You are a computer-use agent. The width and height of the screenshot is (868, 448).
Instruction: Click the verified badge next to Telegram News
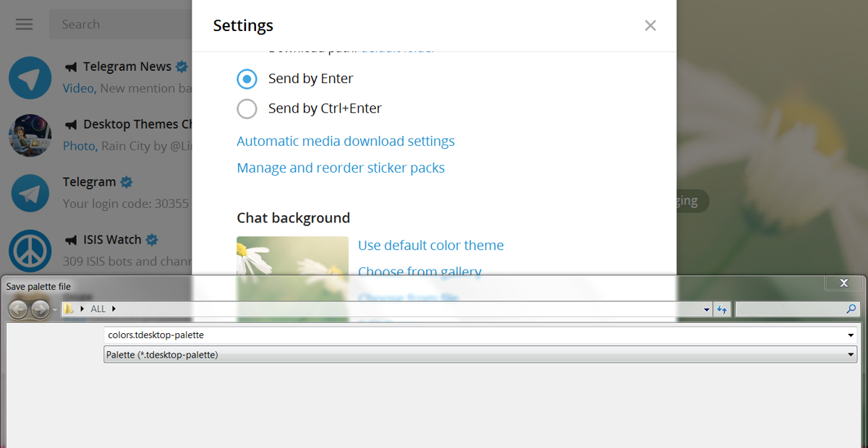[x=182, y=66]
